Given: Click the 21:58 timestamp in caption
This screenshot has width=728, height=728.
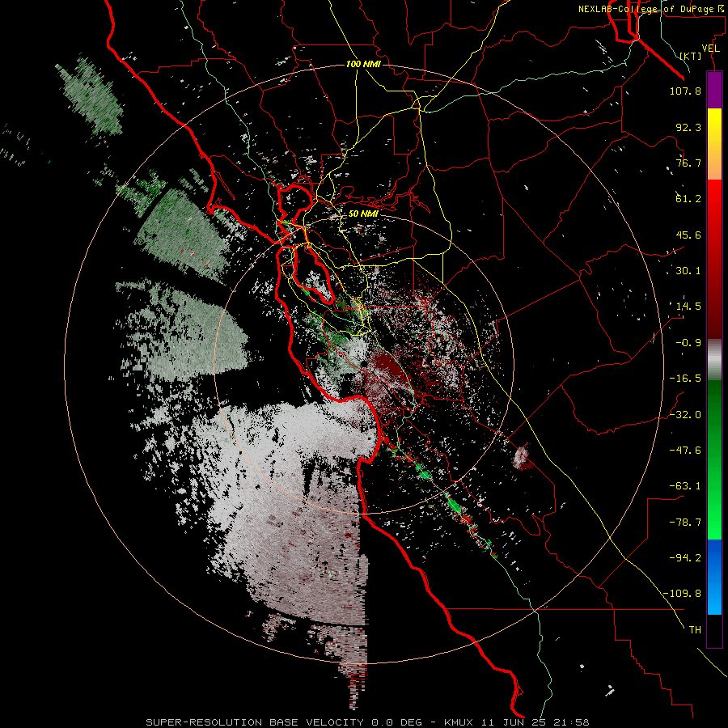Looking at the screenshot, I should click(573, 722).
